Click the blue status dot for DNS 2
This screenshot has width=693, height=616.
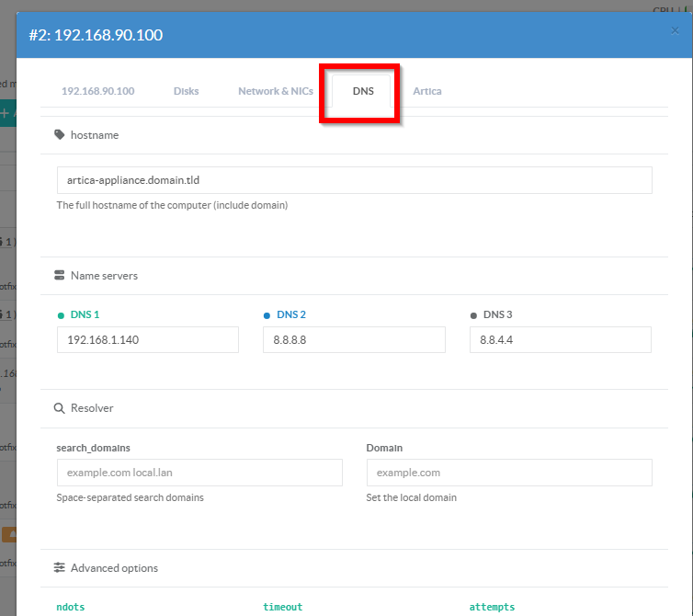pyautogui.click(x=267, y=315)
